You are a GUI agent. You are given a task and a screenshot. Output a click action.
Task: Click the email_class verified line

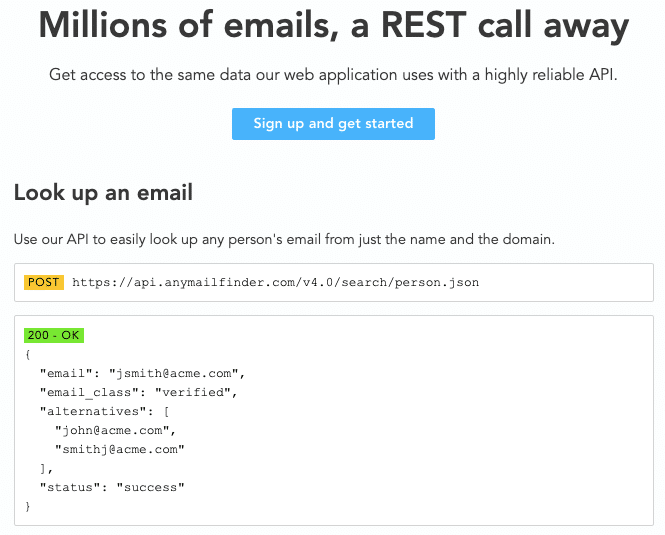138,392
